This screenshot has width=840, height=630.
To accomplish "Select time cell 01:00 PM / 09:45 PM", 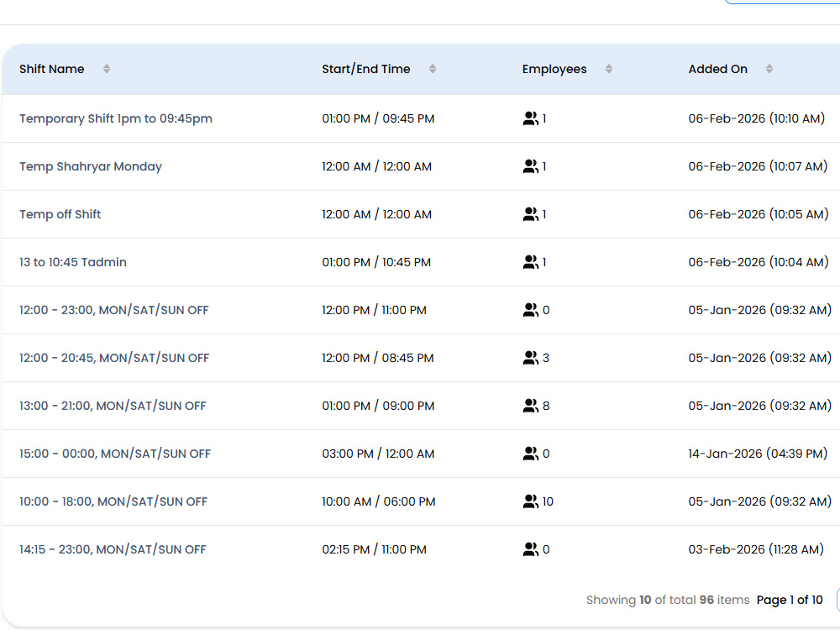I will [x=378, y=118].
